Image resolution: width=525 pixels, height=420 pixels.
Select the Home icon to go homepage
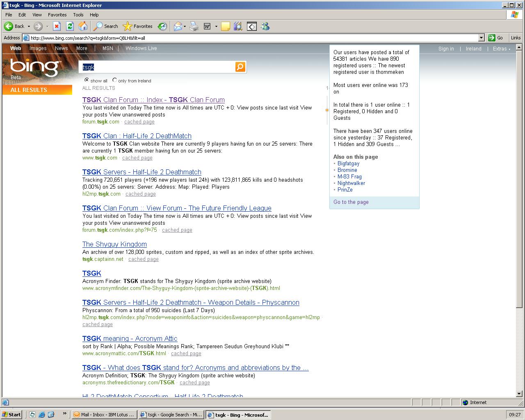pyautogui.click(x=83, y=26)
